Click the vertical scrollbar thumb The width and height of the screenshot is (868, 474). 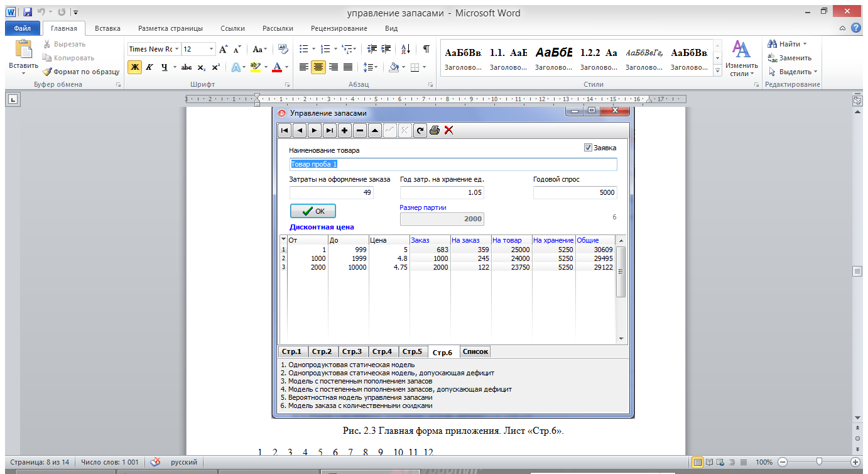pyautogui.click(x=857, y=271)
